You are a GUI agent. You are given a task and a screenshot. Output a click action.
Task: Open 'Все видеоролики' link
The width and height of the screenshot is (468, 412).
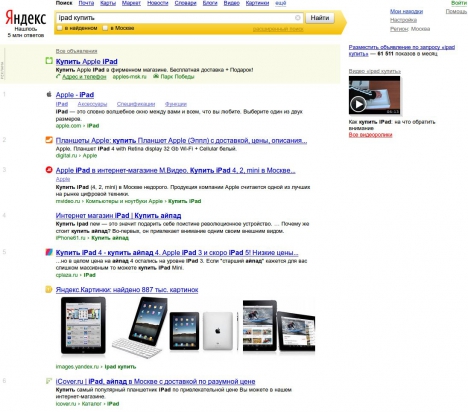[x=370, y=135]
